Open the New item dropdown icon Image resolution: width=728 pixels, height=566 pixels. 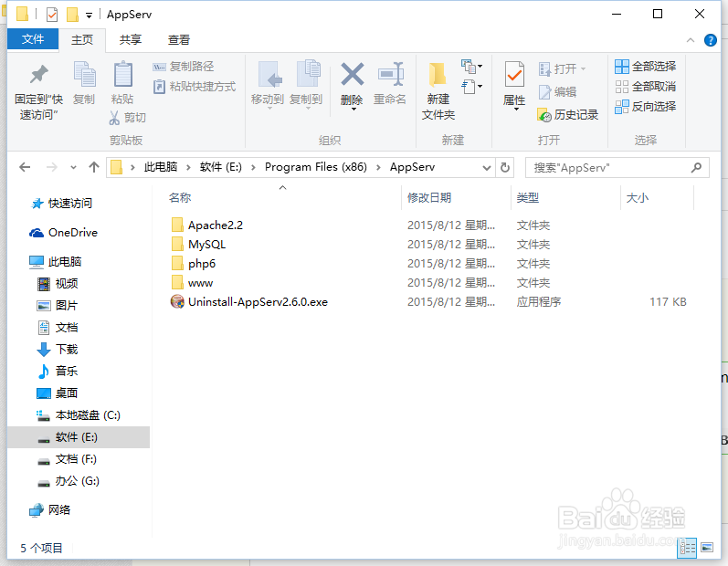(471, 67)
